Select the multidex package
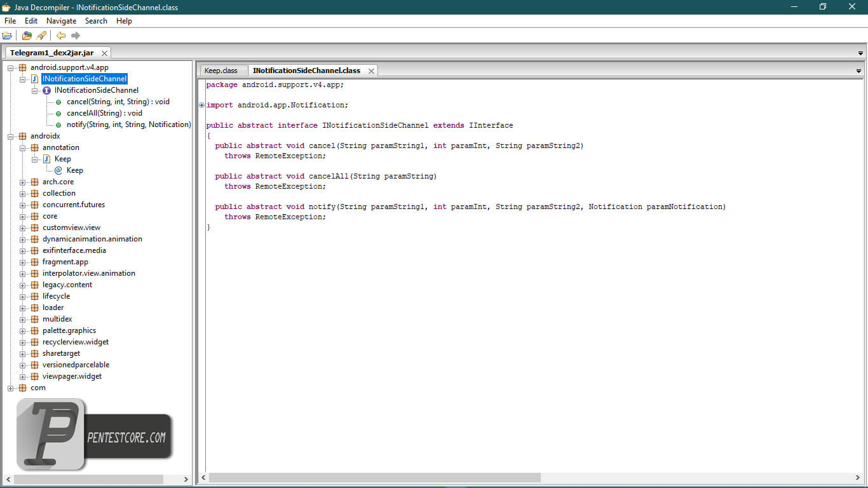 [57, 319]
